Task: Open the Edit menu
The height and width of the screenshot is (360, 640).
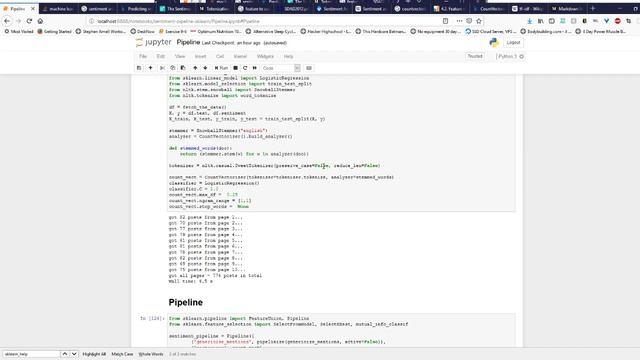Action: 161,56
